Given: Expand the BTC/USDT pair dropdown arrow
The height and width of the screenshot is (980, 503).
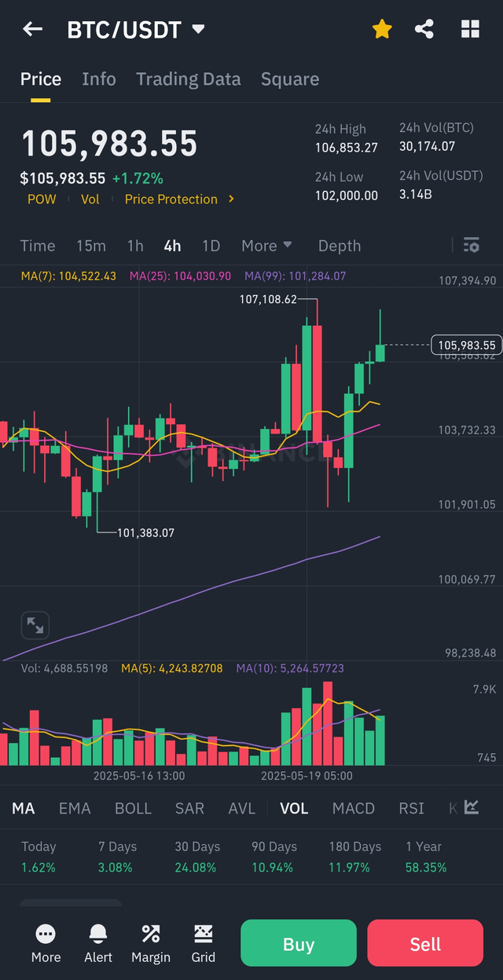Looking at the screenshot, I should pos(199,30).
